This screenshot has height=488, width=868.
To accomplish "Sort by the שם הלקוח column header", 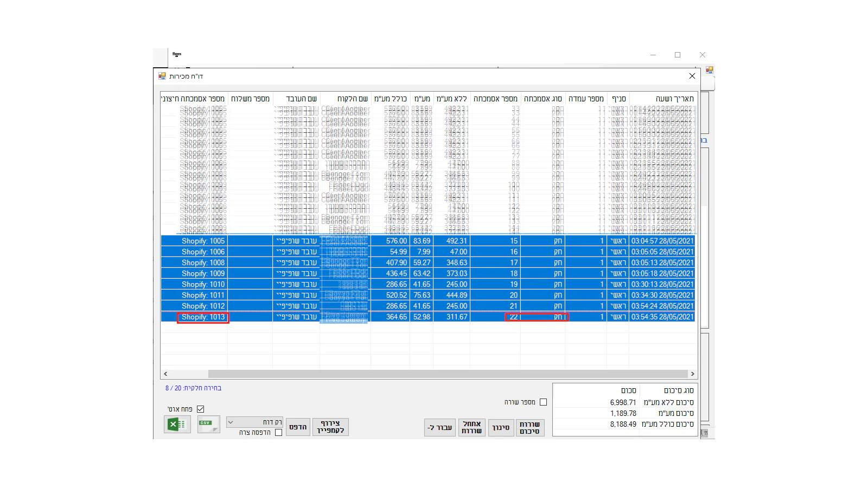I will click(346, 99).
